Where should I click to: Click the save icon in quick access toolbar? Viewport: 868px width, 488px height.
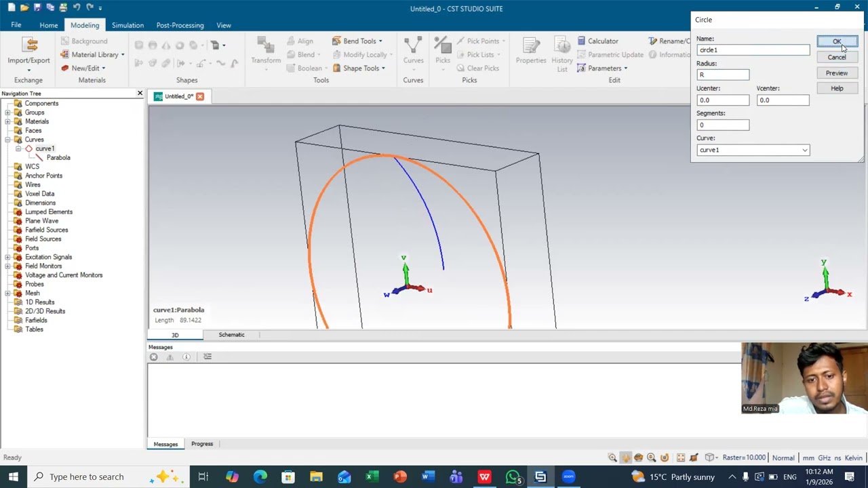pyautogui.click(x=38, y=7)
